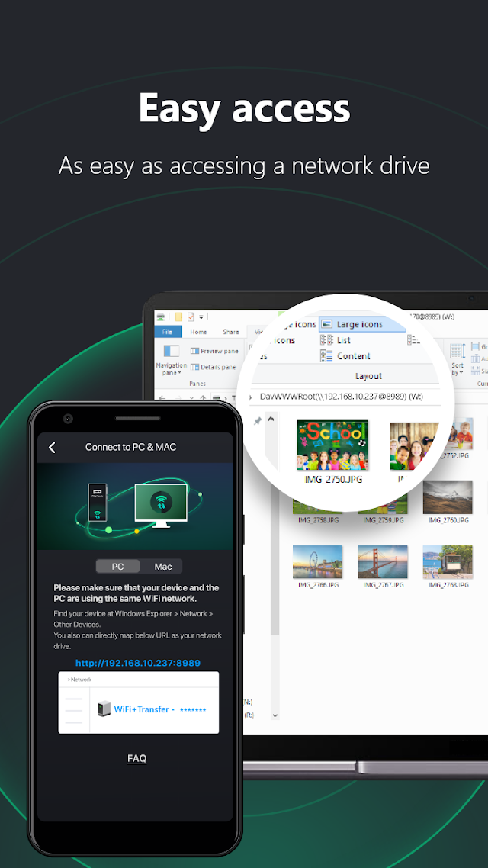Select the IMG_2767.JPG bridge photo

pyautogui.click(x=383, y=567)
